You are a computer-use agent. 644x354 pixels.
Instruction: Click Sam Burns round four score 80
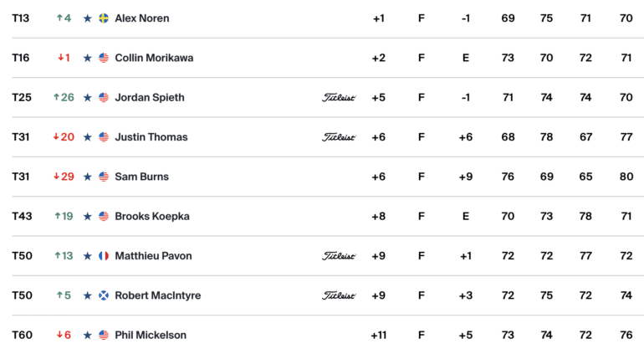point(626,177)
